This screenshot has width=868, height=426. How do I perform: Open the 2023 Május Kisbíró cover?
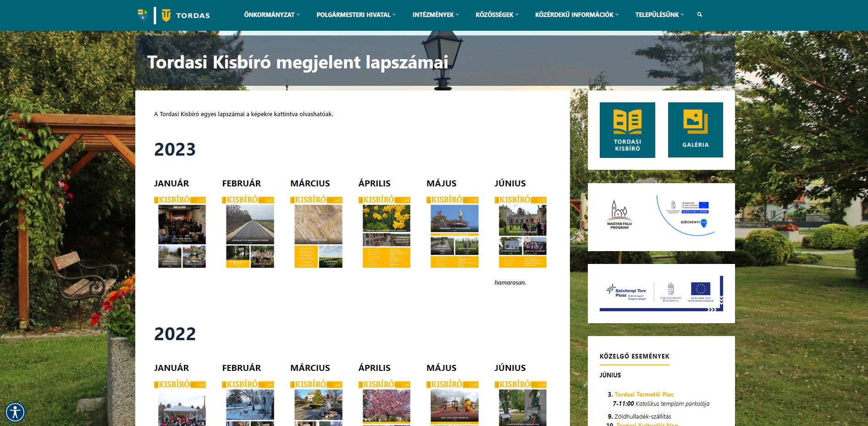[x=453, y=232]
